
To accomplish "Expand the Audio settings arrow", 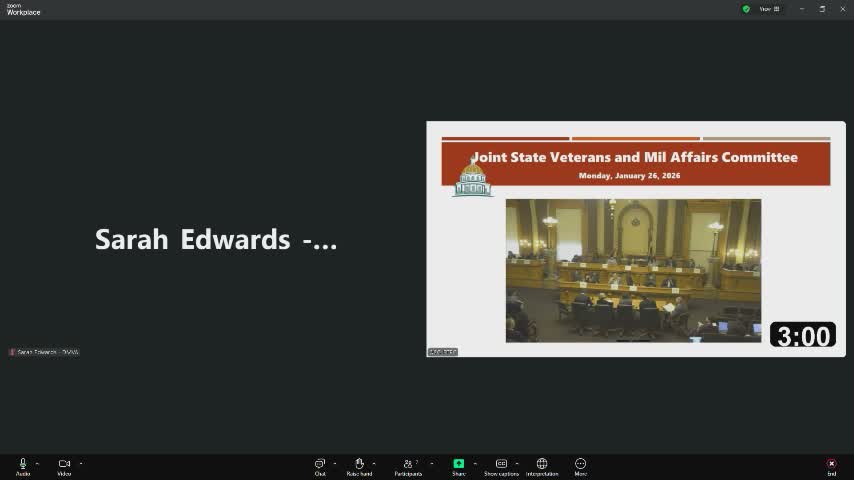I will coord(37,463).
